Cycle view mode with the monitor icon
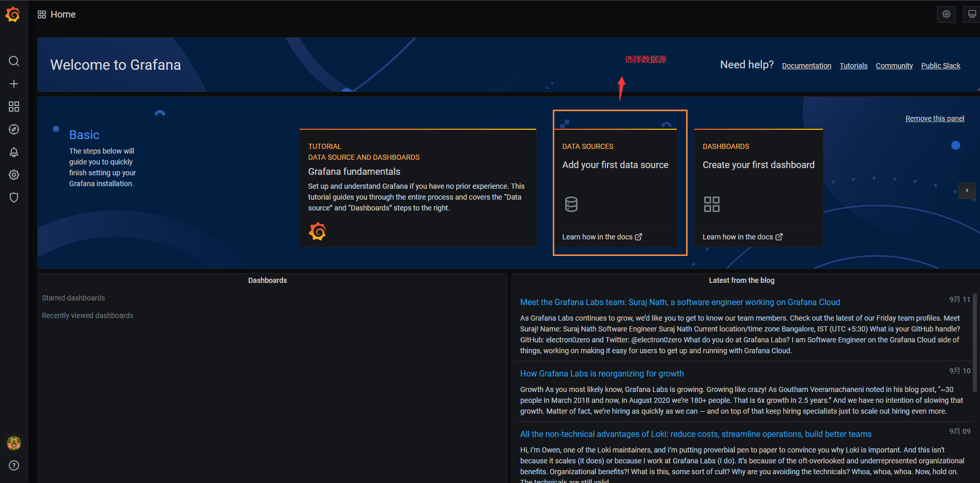Image resolution: width=980 pixels, height=483 pixels. click(x=971, y=14)
